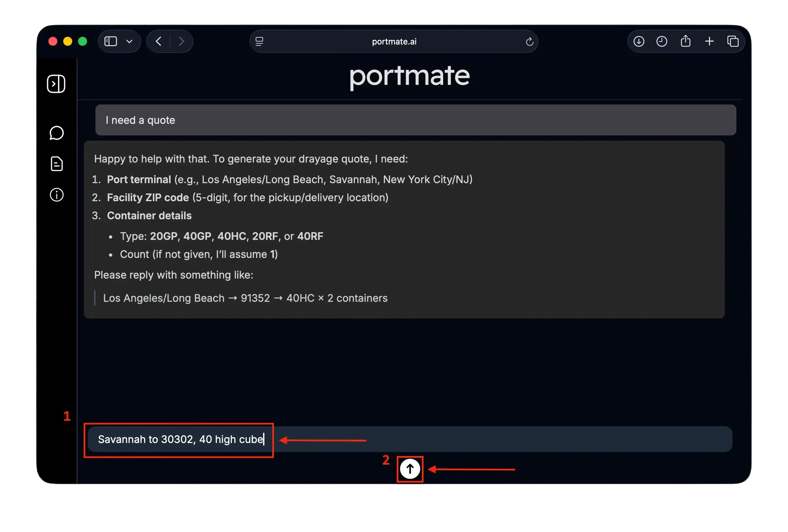Open the document icon in sidebar
Screen dimensions: 788x532
57,164
